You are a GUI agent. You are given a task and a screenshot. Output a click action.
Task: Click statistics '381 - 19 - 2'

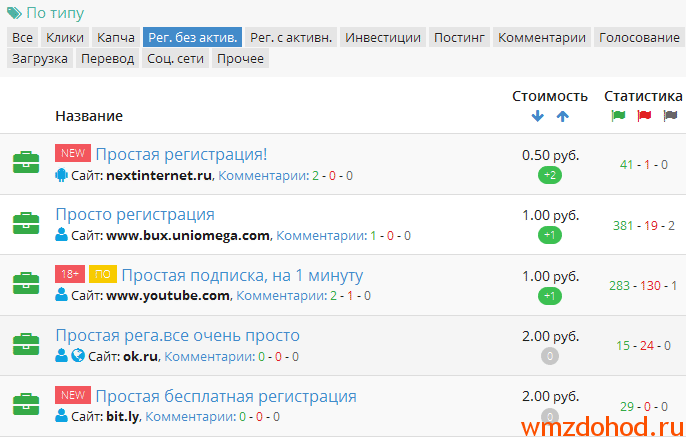[x=644, y=225]
